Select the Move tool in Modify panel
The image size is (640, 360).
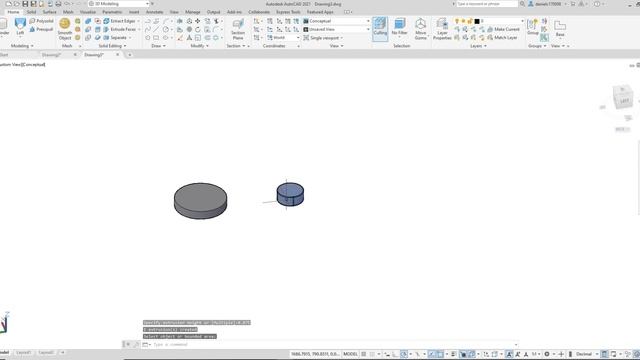[x=198, y=21]
